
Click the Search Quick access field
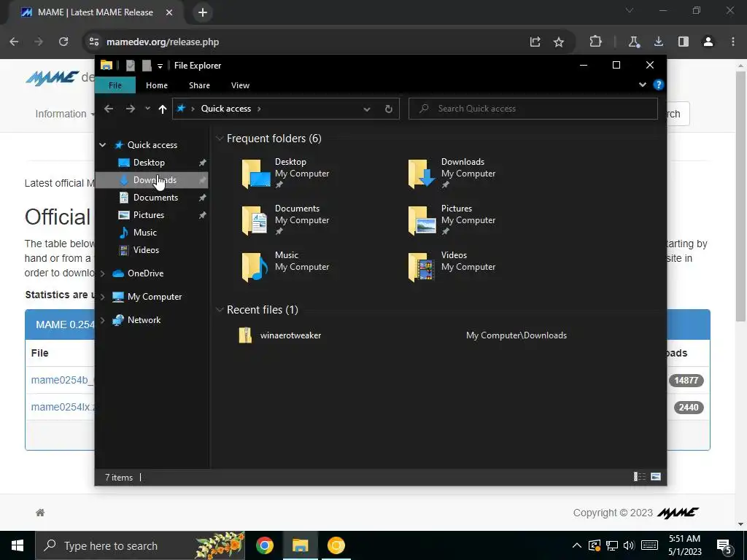pos(533,109)
